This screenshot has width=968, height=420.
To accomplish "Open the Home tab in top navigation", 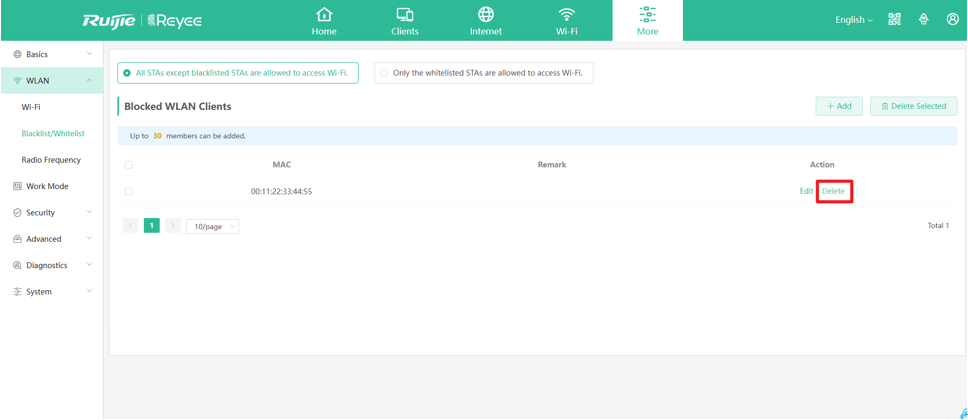I will point(324,20).
